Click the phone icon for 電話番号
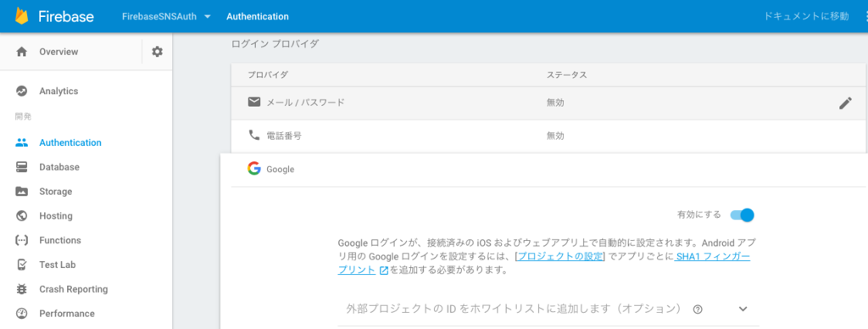Viewport: 868px width, 329px height. pyautogui.click(x=254, y=135)
